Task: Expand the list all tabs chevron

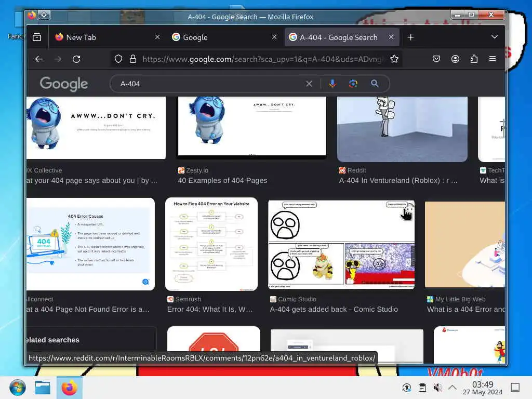Action: point(495,37)
